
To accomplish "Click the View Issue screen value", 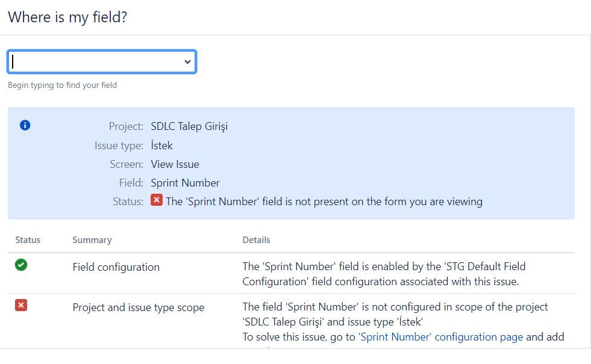I will point(175,164).
